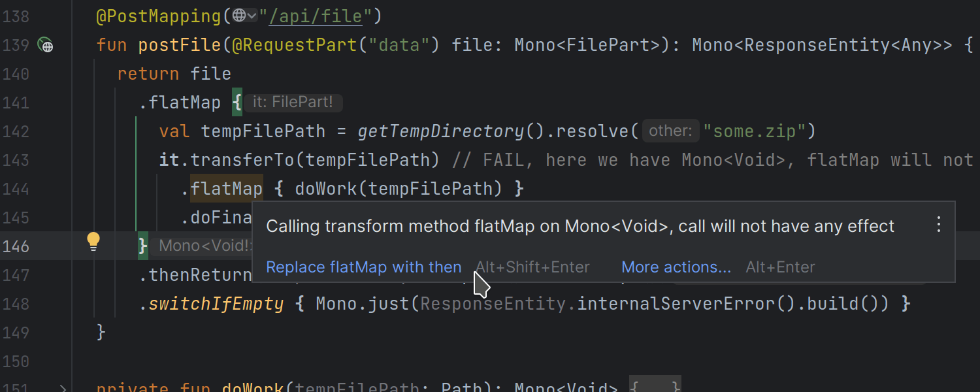The image size is (980, 392).
Task: Click the yellow lightbulb quick-fix icon
Action: (x=93, y=241)
